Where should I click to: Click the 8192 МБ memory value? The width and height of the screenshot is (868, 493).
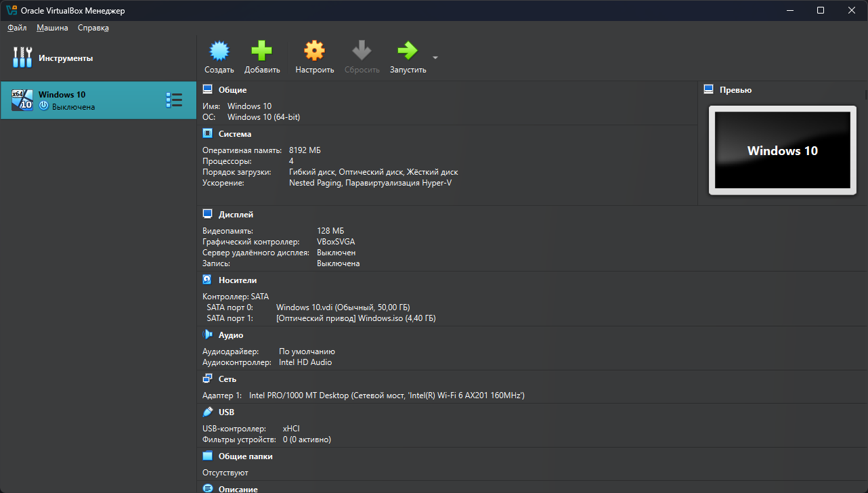(x=305, y=150)
